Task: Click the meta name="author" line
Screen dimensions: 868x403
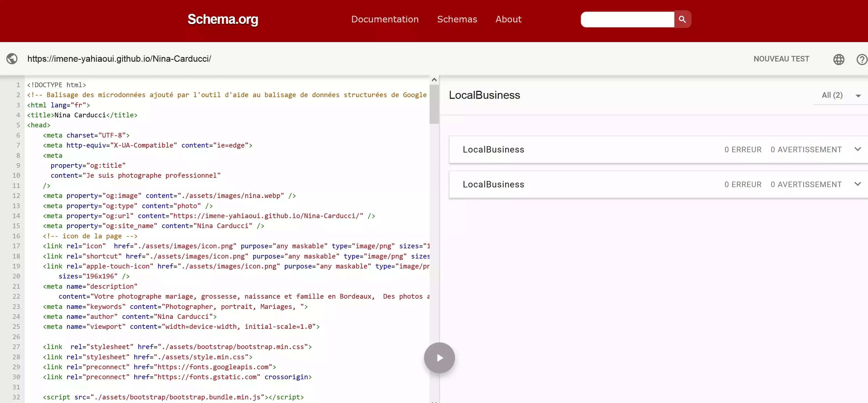Action: tap(130, 316)
